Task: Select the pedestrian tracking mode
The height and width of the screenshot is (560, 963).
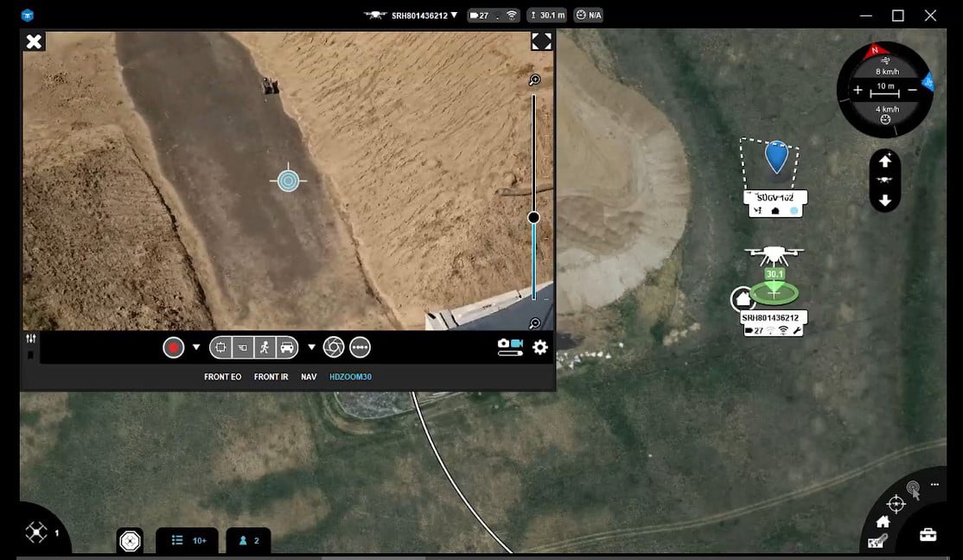Action: (265, 347)
